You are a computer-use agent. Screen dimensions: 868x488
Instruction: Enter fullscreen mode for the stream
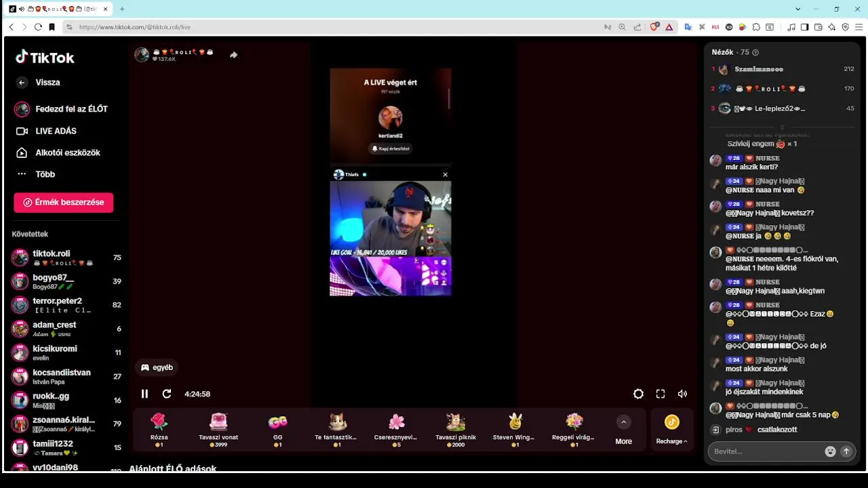[660, 394]
